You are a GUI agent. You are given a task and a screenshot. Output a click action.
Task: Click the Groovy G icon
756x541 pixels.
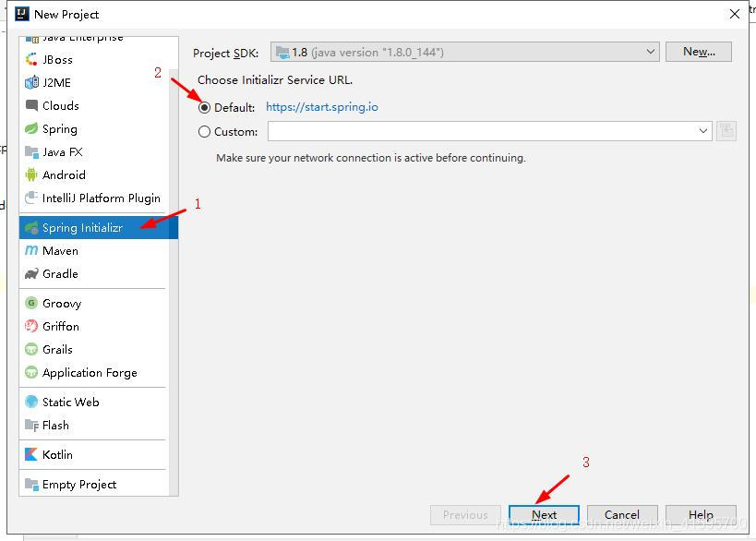click(31, 303)
